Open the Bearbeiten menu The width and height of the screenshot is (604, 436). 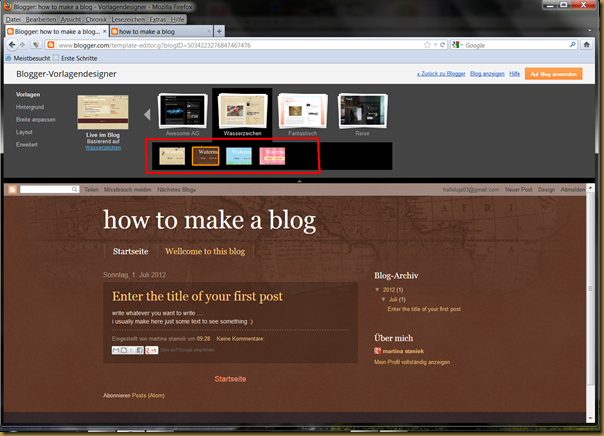coord(40,19)
